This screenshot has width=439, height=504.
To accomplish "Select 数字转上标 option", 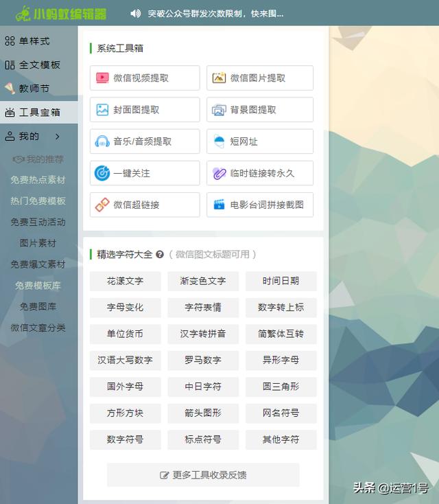I will click(x=281, y=308).
